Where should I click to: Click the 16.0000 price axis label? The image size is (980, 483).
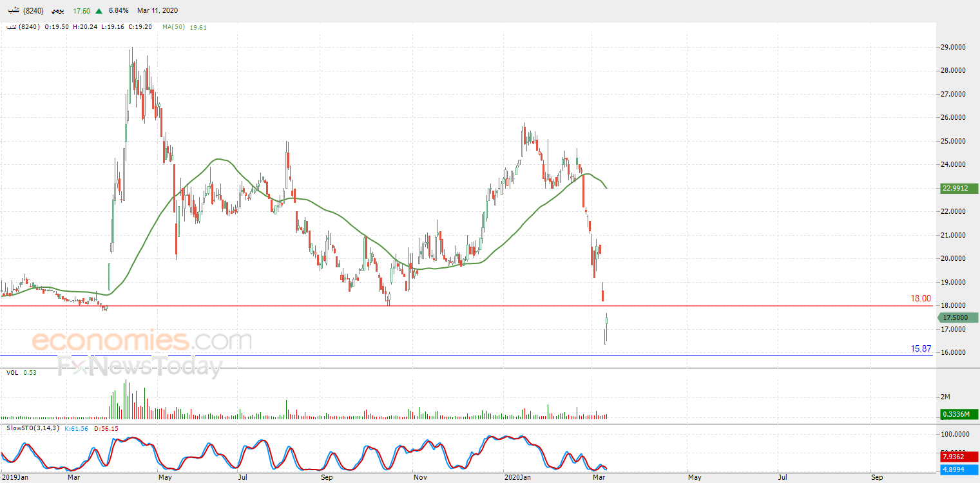click(953, 352)
